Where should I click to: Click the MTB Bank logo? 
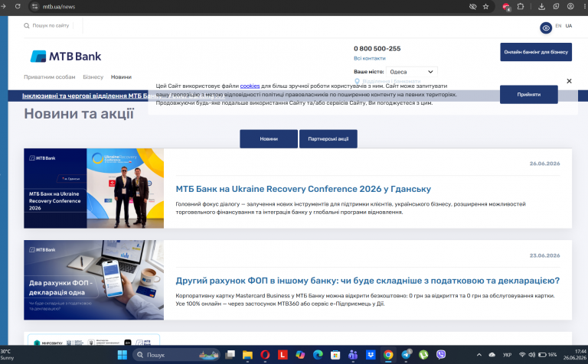[x=66, y=56]
